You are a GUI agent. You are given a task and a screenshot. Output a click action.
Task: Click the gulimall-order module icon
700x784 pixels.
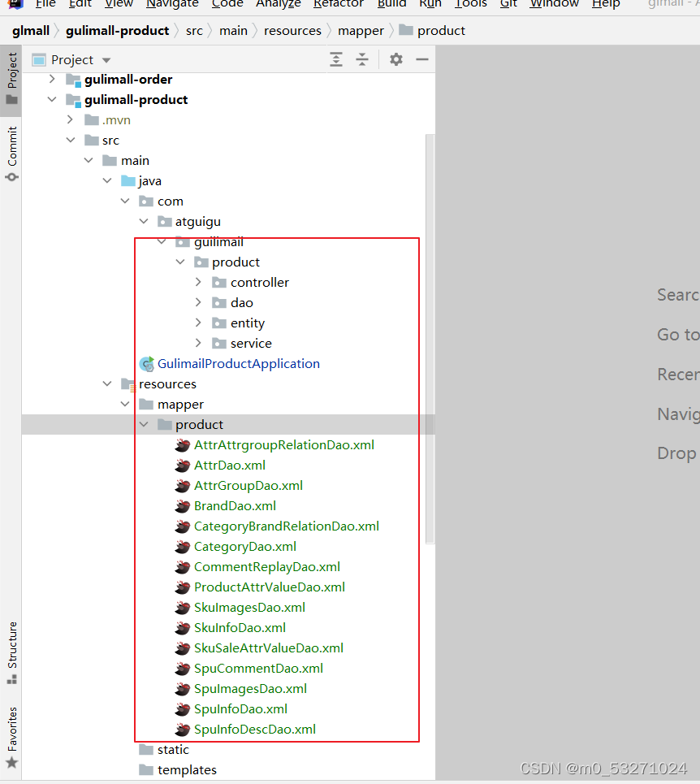73,80
